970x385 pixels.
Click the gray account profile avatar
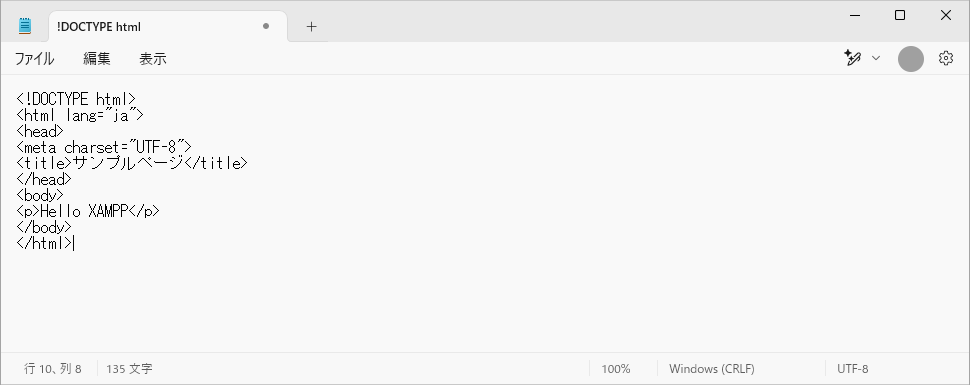911,59
